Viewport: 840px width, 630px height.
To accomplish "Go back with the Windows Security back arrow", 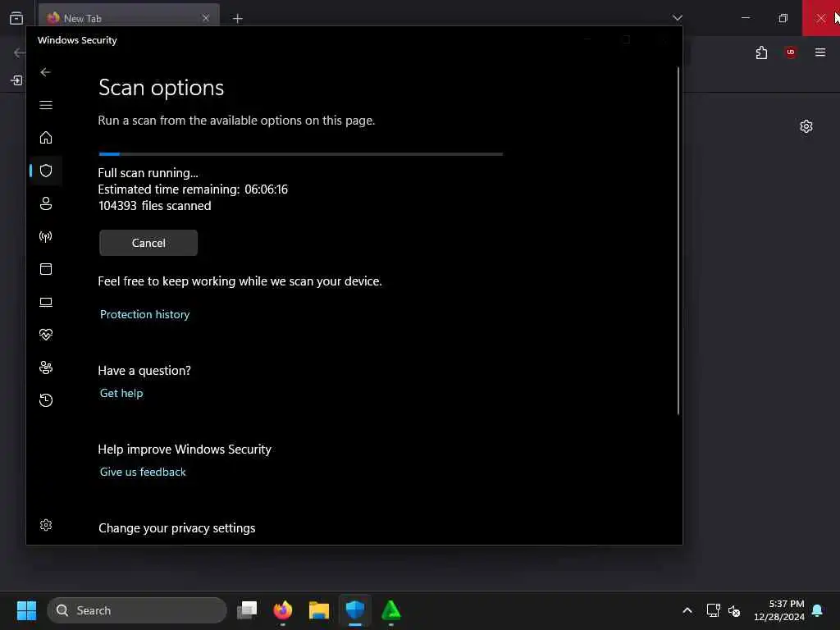I will tap(46, 72).
